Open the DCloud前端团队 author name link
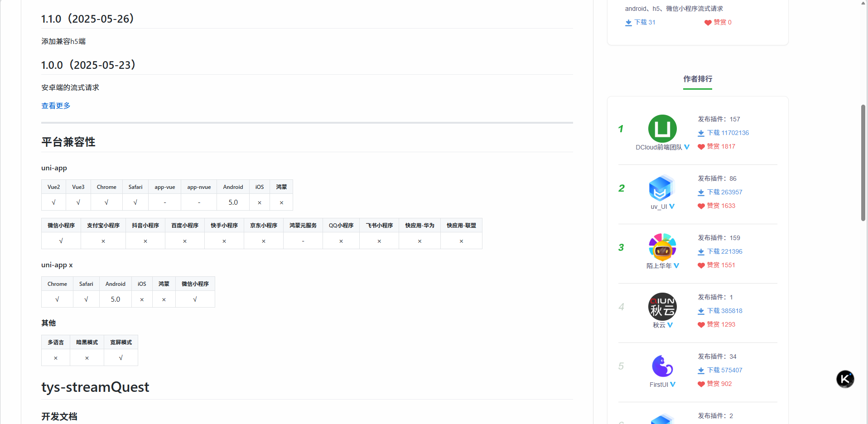The height and width of the screenshot is (424, 868). tap(659, 147)
